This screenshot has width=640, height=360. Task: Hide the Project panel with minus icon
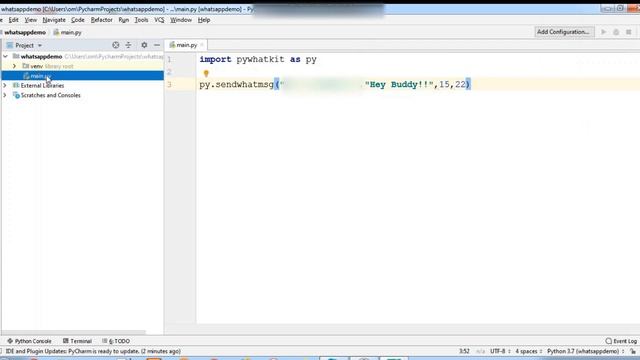(x=157, y=45)
